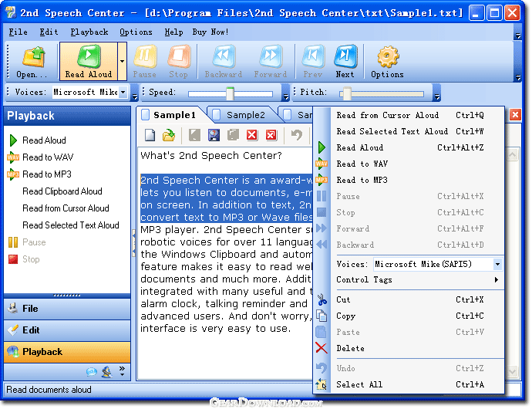Click the red close button of document pane
The width and height of the screenshot is (532, 409).
(x=515, y=115)
